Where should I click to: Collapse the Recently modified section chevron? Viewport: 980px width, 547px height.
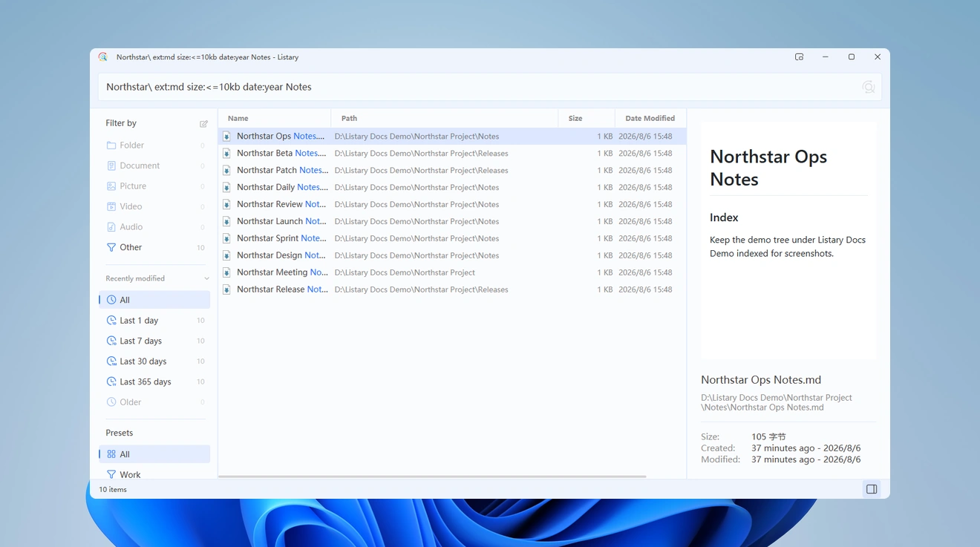tap(206, 279)
